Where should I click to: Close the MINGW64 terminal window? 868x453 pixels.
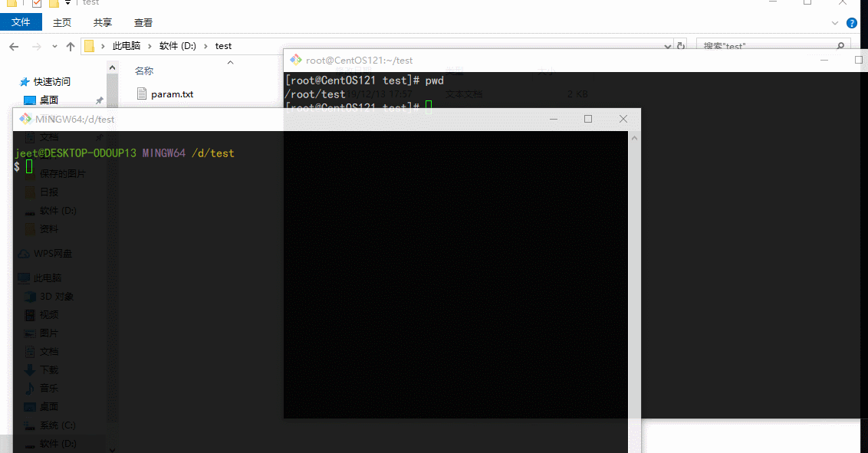[x=623, y=119]
